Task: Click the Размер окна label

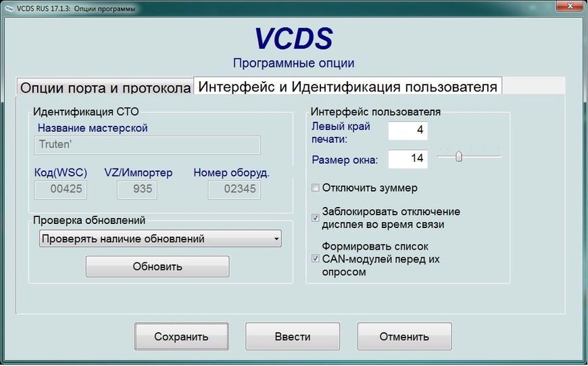Action: (x=345, y=160)
